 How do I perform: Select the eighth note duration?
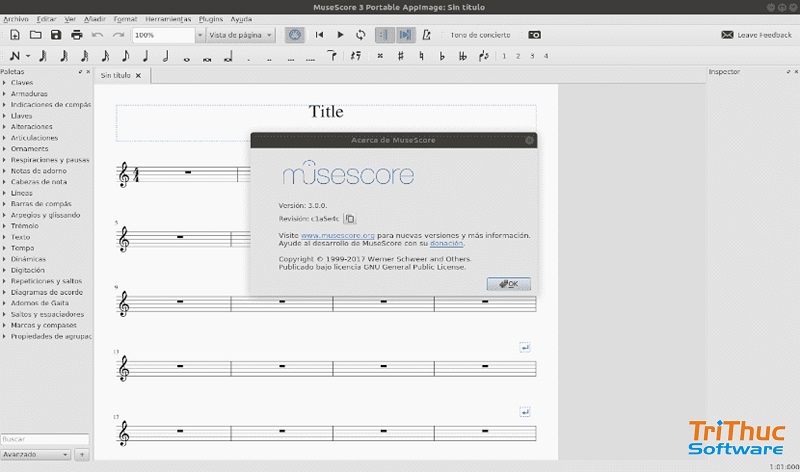point(126,56)
